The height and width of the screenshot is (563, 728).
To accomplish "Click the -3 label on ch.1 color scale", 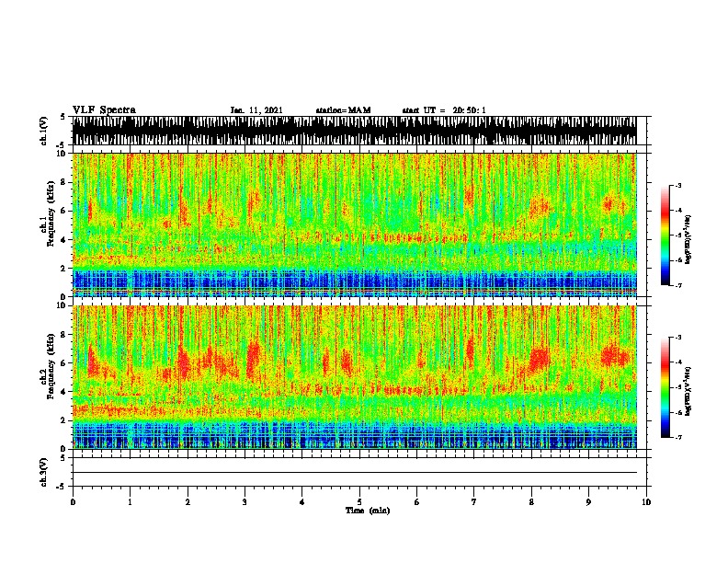I will (678, 185).
